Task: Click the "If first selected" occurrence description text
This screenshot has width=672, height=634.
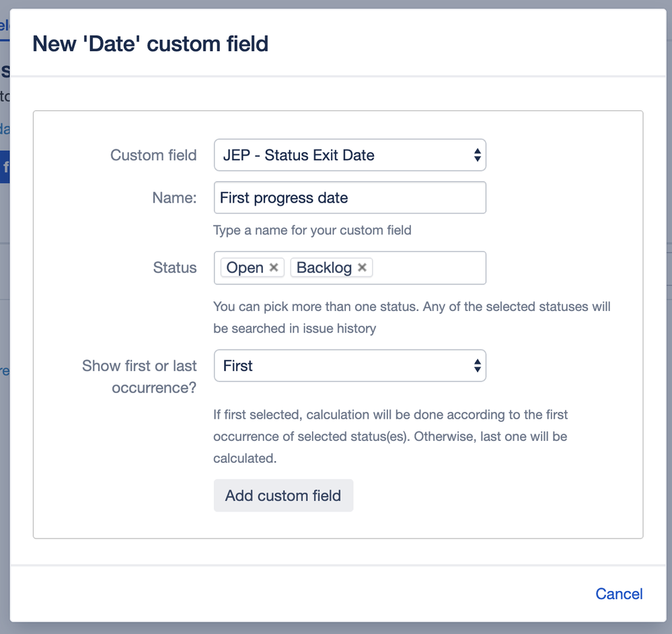Action: [390, 436]
